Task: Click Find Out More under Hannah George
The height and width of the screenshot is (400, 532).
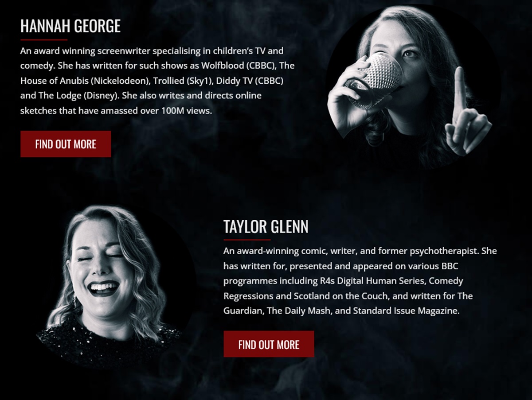Action: 66,144
